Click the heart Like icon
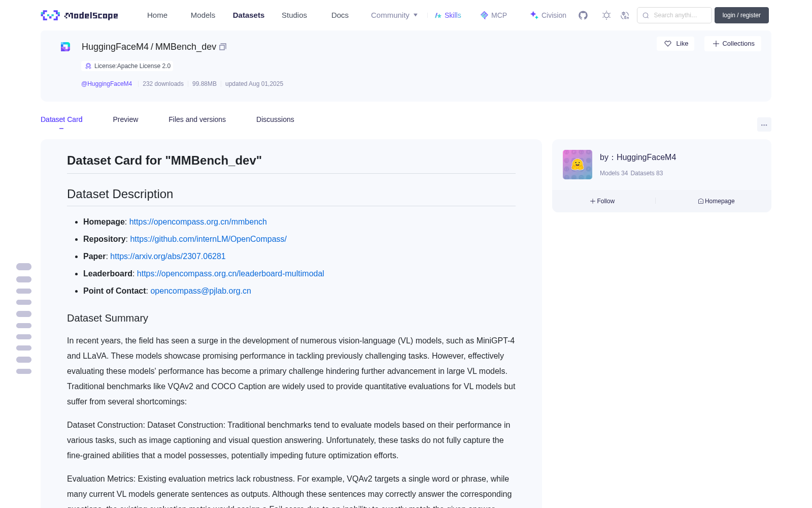Image resolution: width=812 pixels, height=508 pixels. tap(668, 44)
